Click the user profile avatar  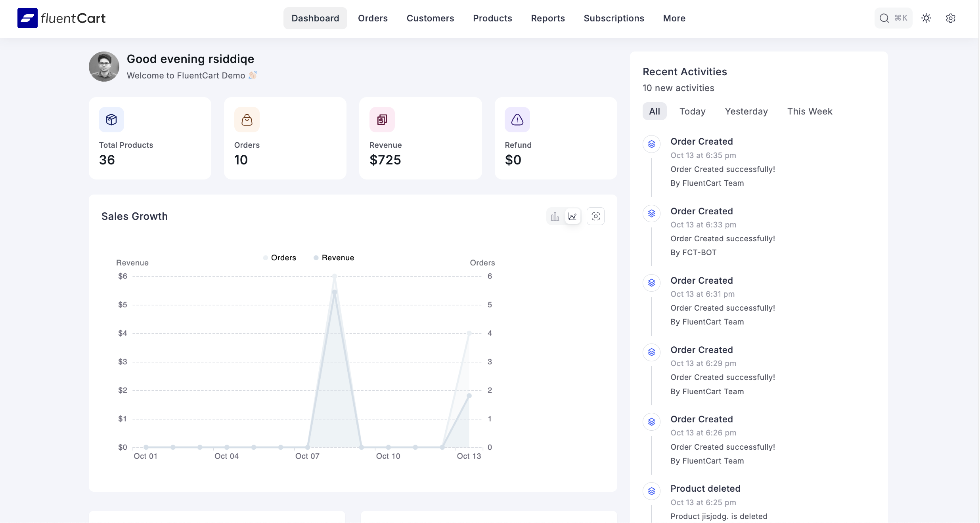tap(104, 67)
